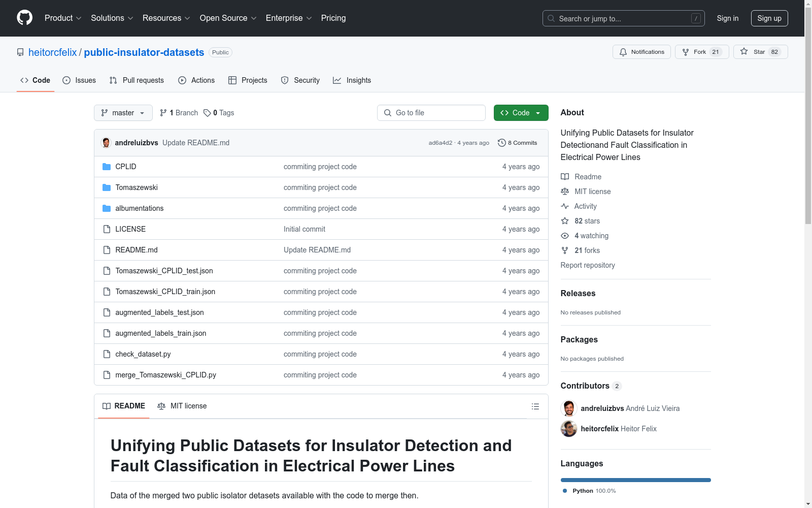Open the 8 Commits link

pyautogui.click(x=518, y=143)
